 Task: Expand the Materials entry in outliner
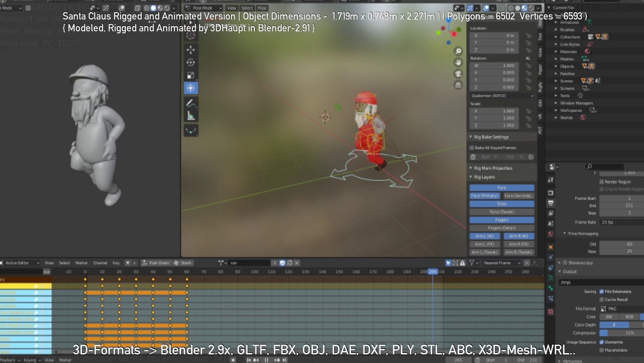click(556, 51)
